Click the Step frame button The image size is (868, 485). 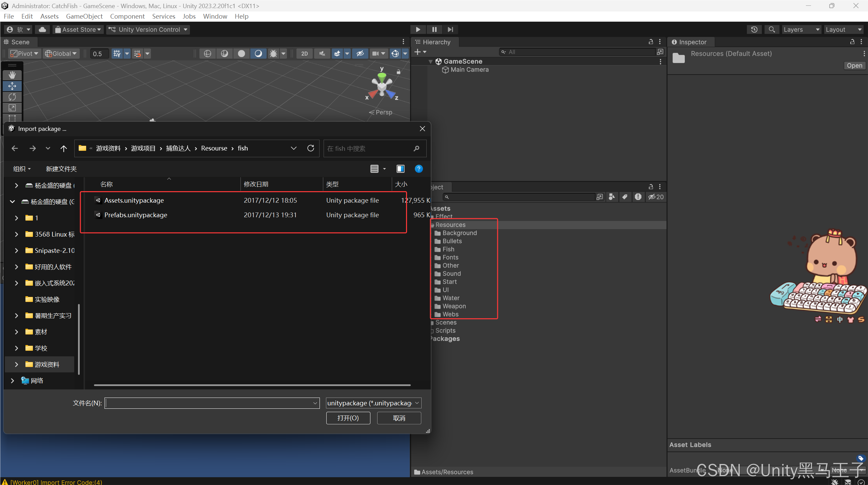pyautogui.click(x=450, y=29)
